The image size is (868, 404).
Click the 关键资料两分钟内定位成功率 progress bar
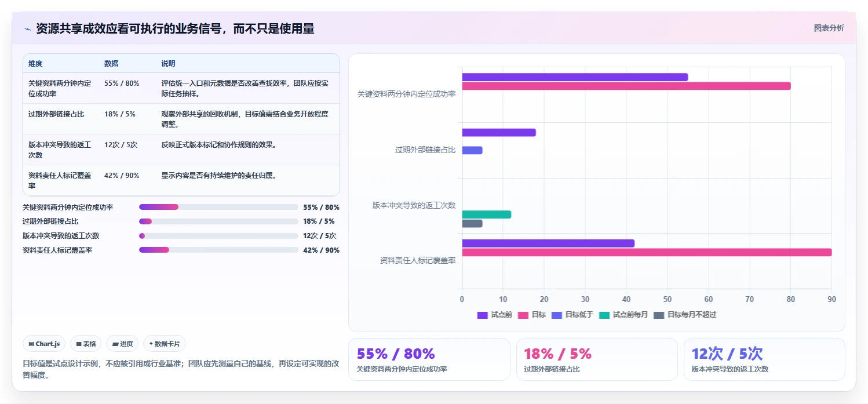[x=218, y=207]
